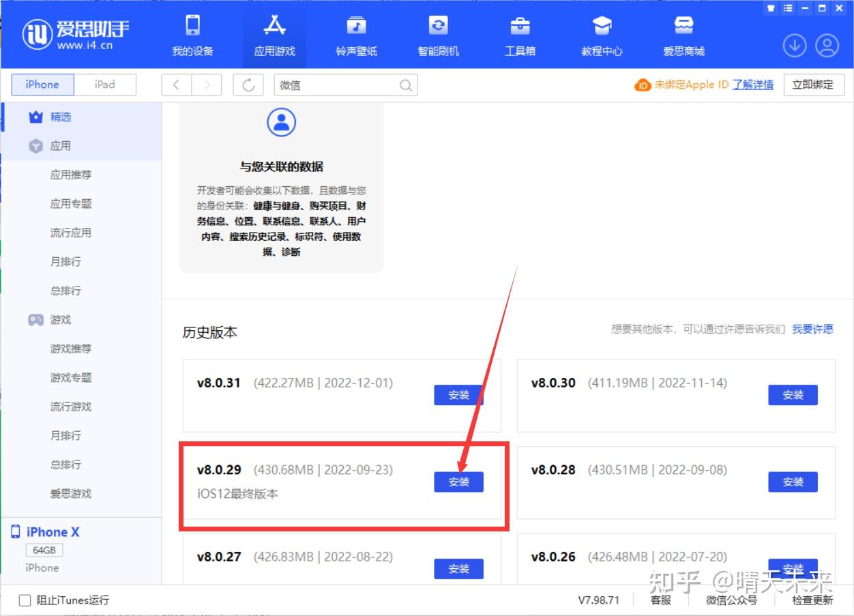
Task: Open the 应用游戏 section
Action: (x=275, y=35)
